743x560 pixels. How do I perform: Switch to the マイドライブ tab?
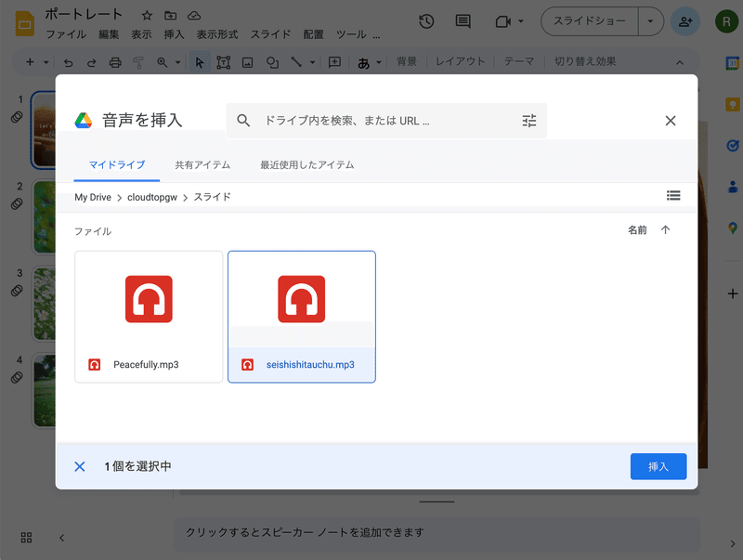point(117,165)
